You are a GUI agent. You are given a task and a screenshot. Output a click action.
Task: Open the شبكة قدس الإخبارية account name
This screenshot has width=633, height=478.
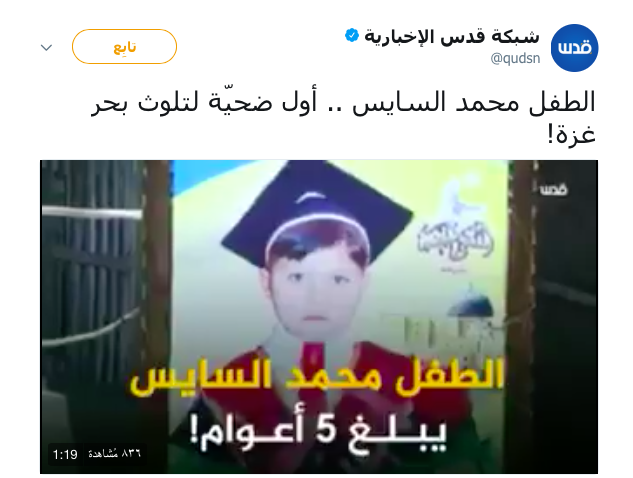pos(452,36)
